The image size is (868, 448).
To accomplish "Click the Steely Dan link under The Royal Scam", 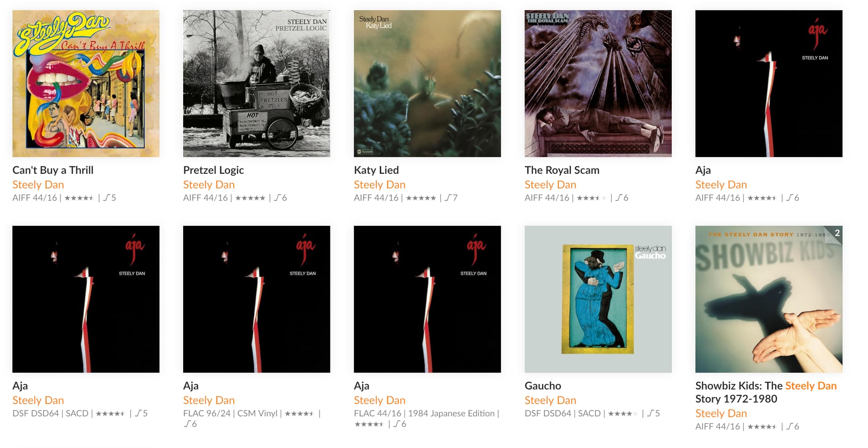I will (550, 185).
